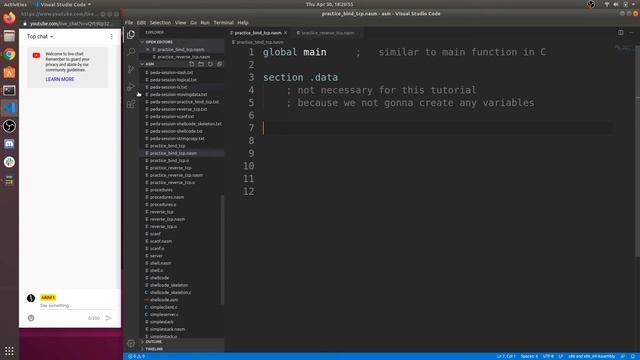This screenshot has width=640, height=360.
Task: Click LEARN MORE link in chat welcome
Action: (x=60, y=79)
